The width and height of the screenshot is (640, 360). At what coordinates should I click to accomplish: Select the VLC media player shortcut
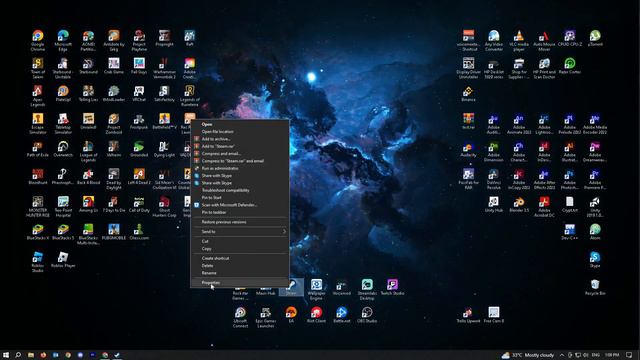click(519, 40)
